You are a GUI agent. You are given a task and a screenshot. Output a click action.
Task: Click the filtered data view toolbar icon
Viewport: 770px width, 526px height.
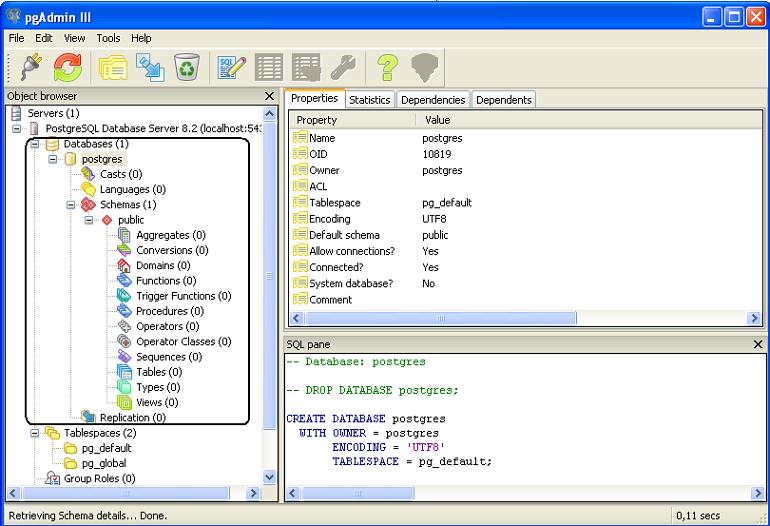(306, 67)
